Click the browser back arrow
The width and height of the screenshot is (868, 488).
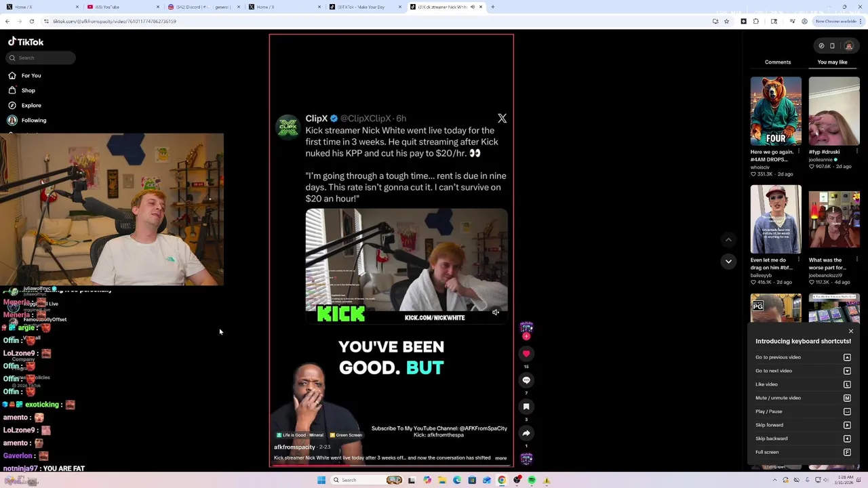click(7, 21)
